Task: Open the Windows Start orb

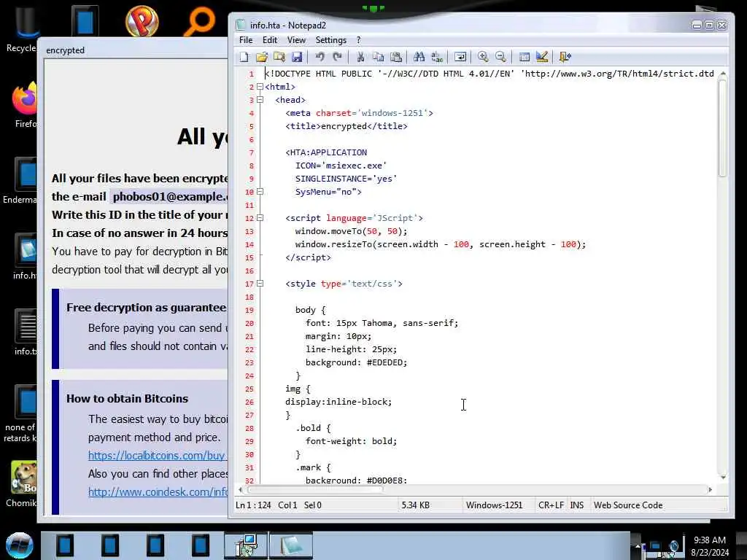Action: [x=20, y=545]
